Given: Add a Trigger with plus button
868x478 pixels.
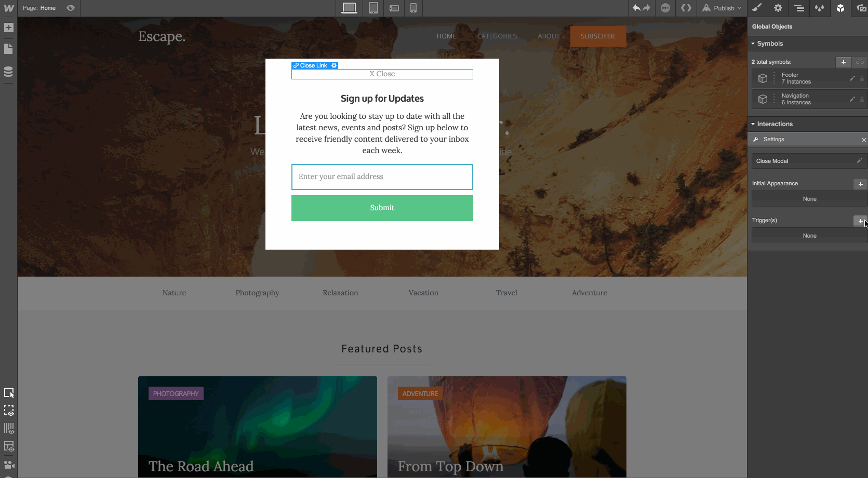Looking at the screenshot, I should (861, 221).
